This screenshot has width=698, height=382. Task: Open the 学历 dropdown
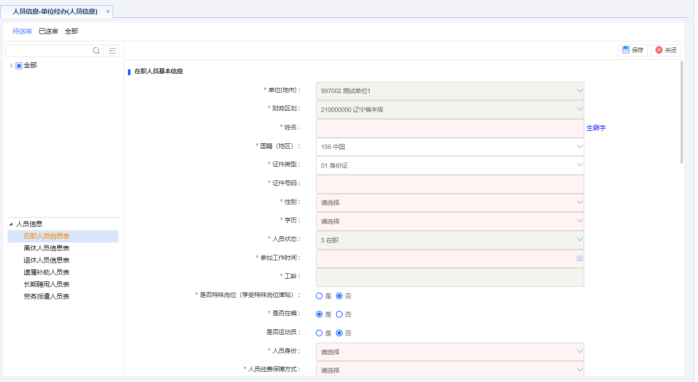pos(450,221)
